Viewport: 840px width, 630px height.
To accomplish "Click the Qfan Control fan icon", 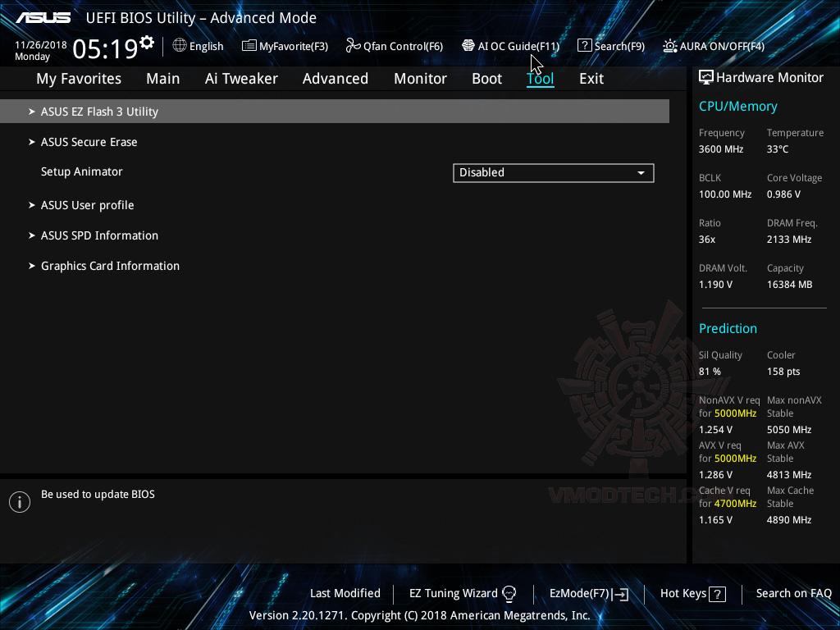I will pyautogui.click(x=353, y=46).
